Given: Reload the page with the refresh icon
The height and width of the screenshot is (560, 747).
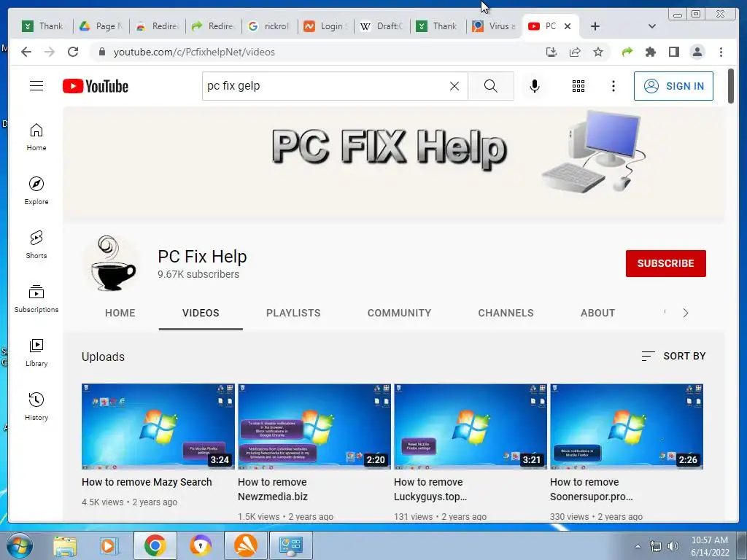Looking at the screenshot, I should point(73,52).
